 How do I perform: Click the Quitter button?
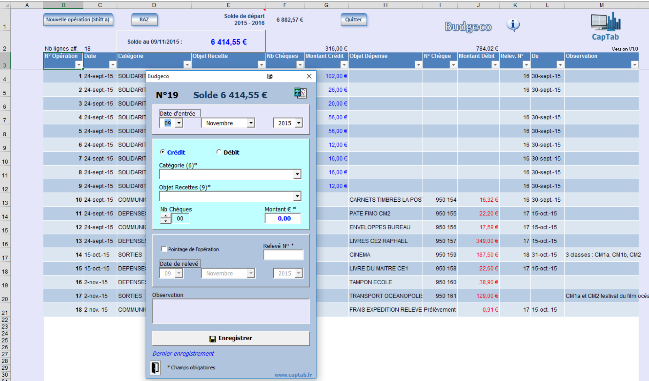353,19
